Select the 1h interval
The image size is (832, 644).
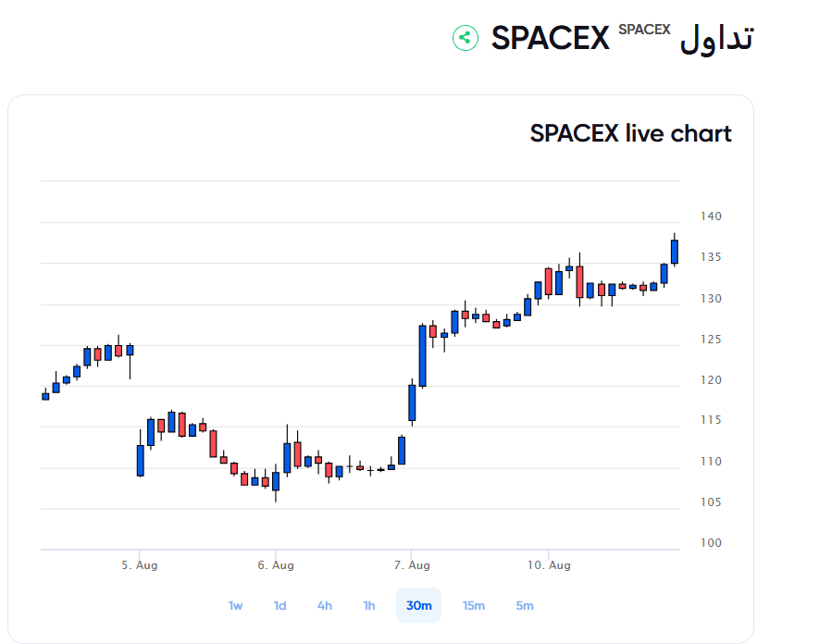coord(369,605)
